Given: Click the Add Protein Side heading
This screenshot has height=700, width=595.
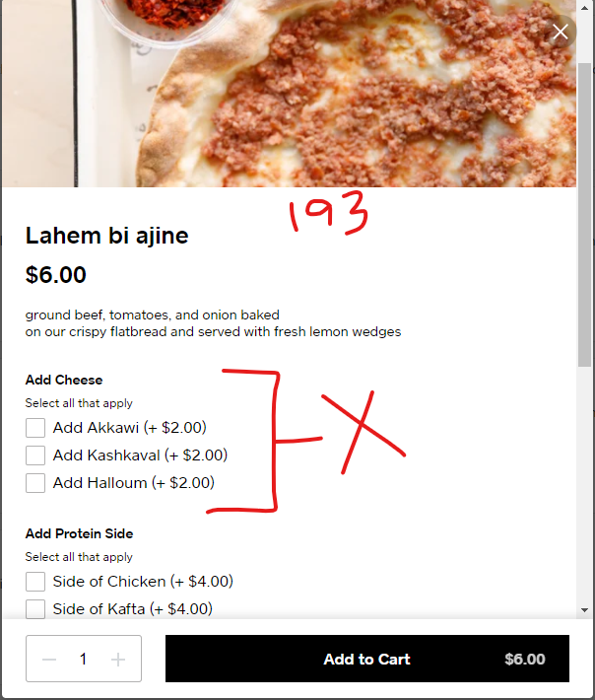Looking at the screenshot, I should tap(79, 534).
